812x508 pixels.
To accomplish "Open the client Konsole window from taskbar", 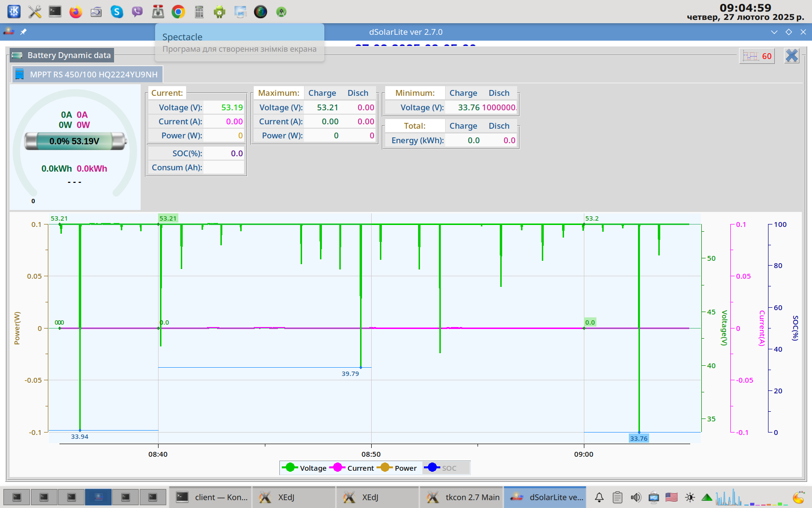I will [x=211, y=497].
